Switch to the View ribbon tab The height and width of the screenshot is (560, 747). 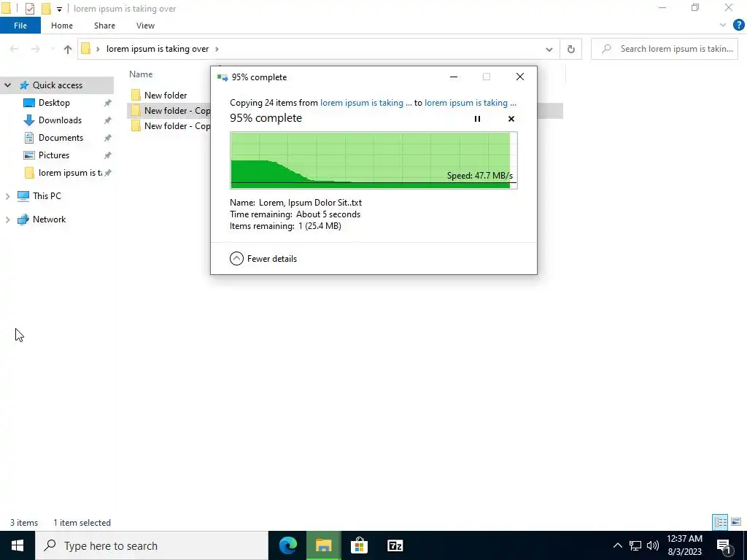(145, 26)
